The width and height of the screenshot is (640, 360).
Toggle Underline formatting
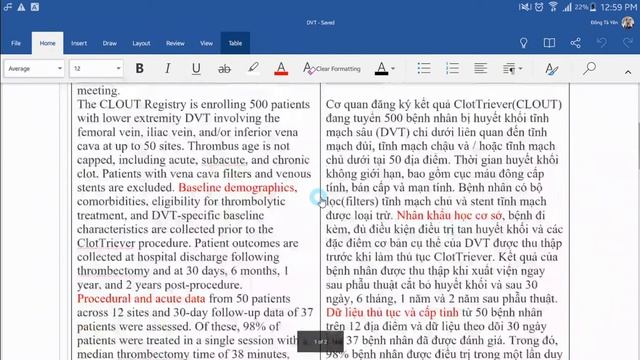pos(196,69)
